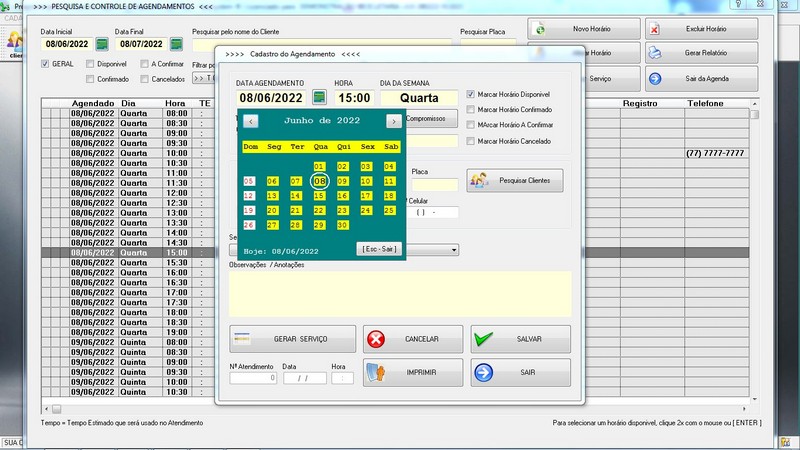Select day 01 in the calendar
The height and width of the screenshot is (450, 800).
click(x=319, y=167)
